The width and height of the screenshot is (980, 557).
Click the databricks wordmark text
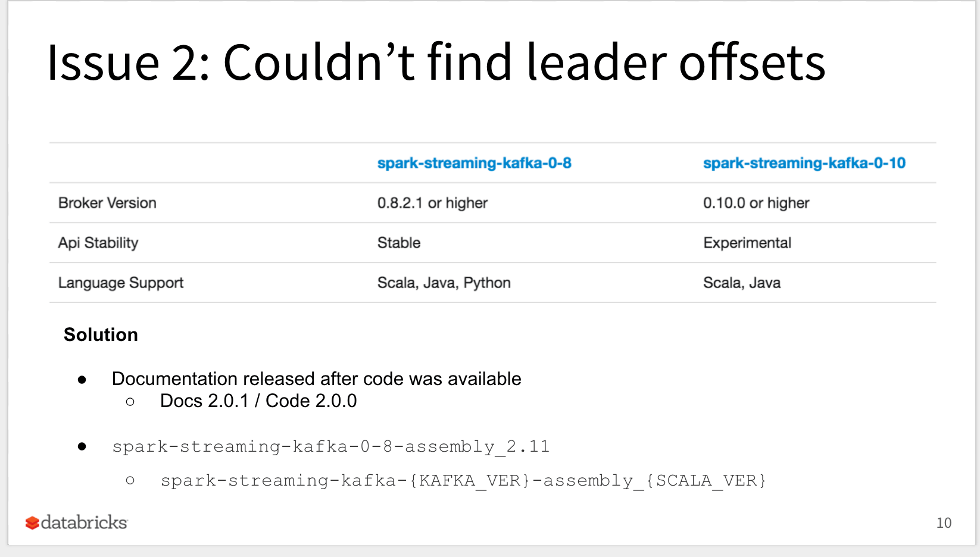pyautogui.click(x=84, y=522)
